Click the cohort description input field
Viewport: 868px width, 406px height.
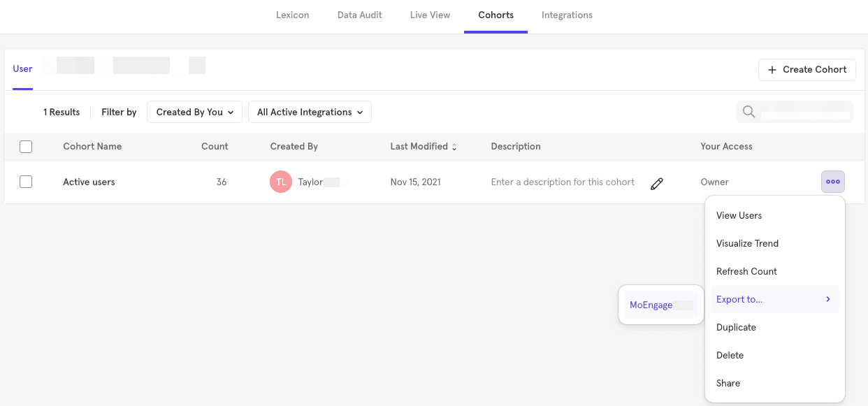click(563, 182)
